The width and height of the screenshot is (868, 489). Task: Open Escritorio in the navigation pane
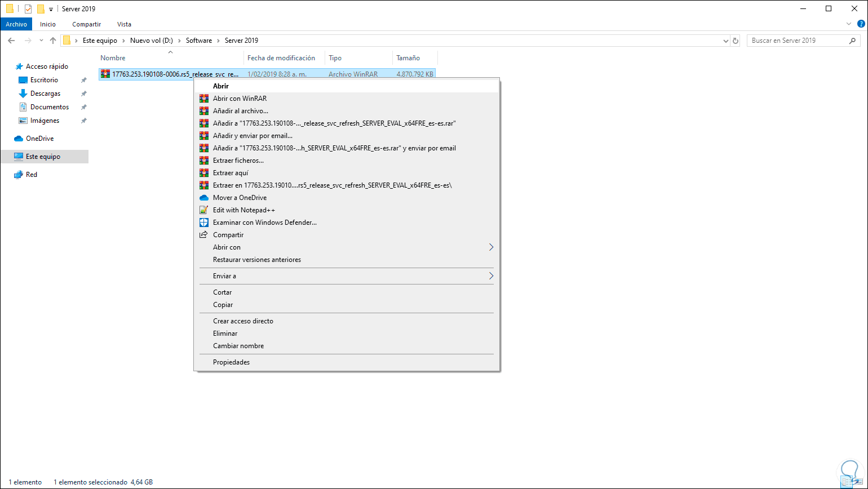click(x=44, y=80)
